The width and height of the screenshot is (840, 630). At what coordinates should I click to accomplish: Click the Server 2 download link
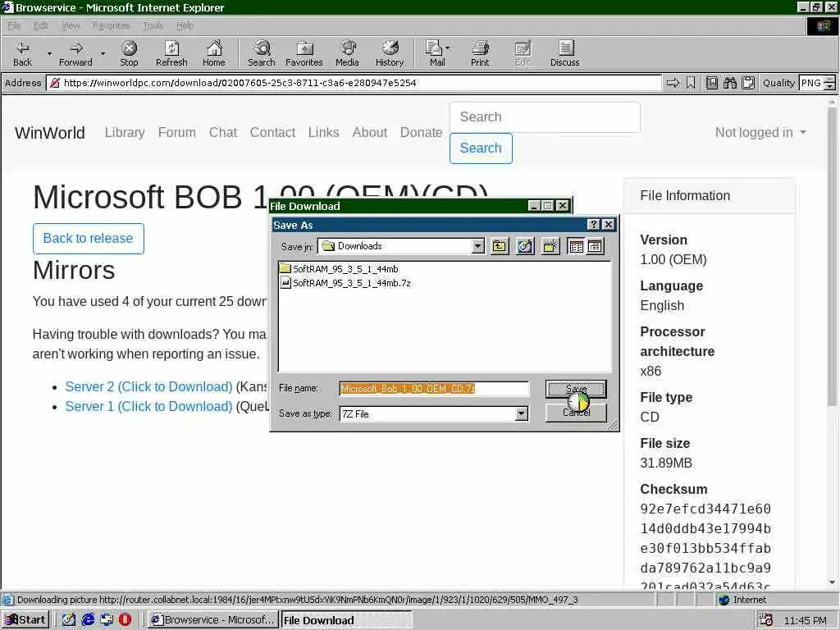coord(148,387)
